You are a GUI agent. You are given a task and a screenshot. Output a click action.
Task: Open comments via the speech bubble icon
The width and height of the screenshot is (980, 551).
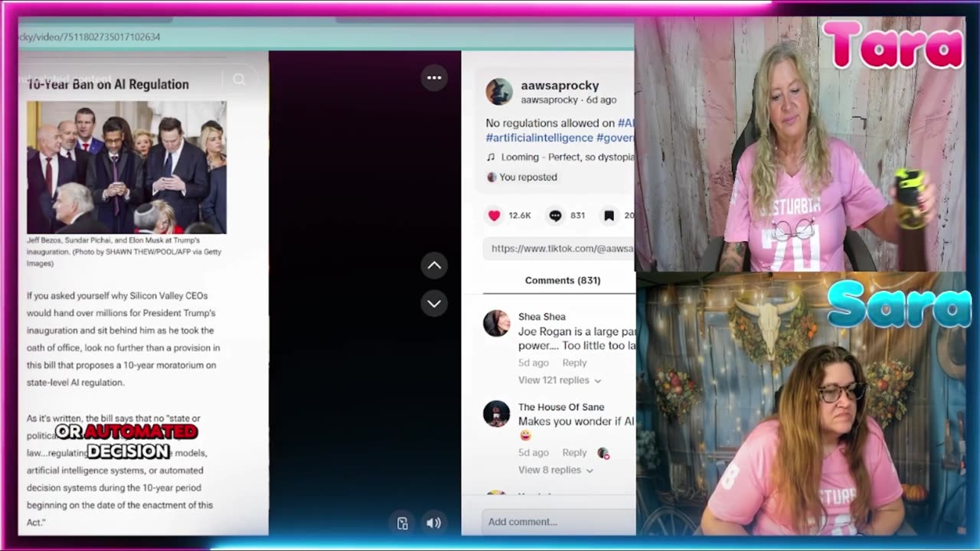555,216
